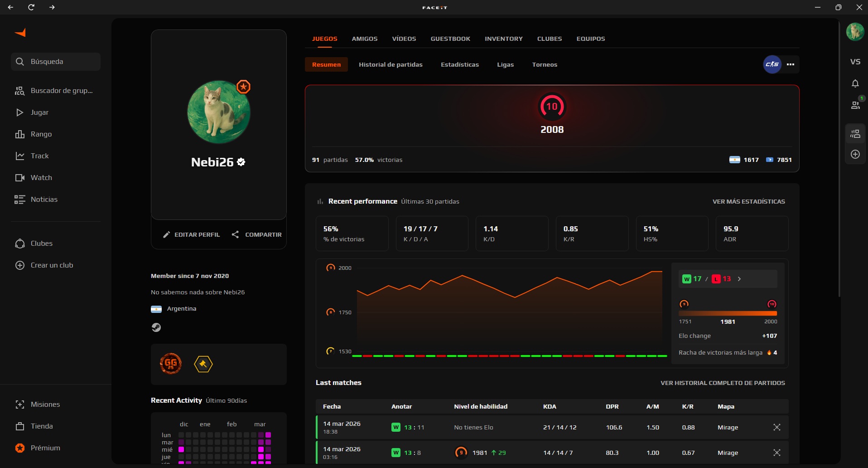Select the Resumen subtab
The width and height of the screenshot is (868, 468).
point(326,64)
